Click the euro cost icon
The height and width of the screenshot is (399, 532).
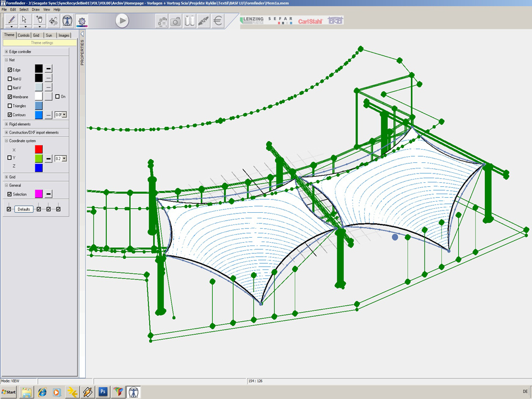point(218,21)
